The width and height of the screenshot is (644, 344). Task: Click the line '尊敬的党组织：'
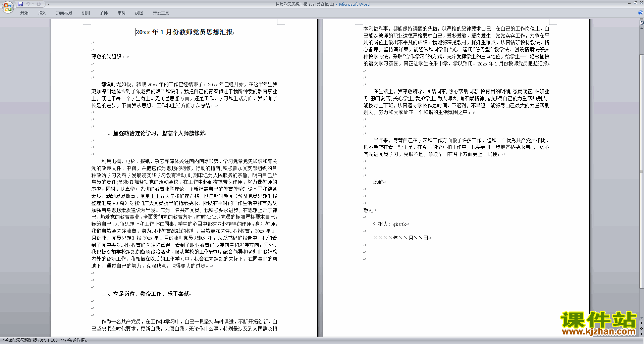click(108, 57)
